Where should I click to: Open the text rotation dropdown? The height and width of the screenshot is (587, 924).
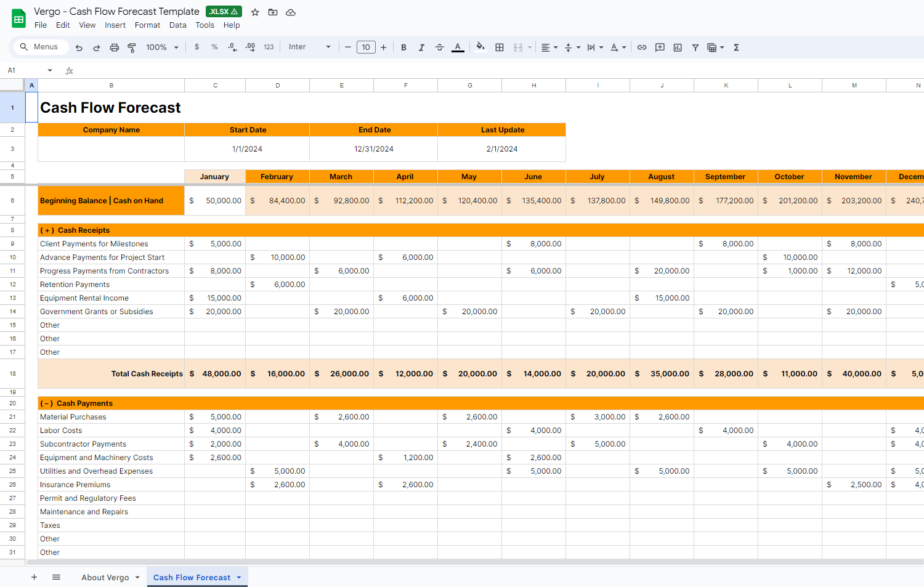click(618, 47)
